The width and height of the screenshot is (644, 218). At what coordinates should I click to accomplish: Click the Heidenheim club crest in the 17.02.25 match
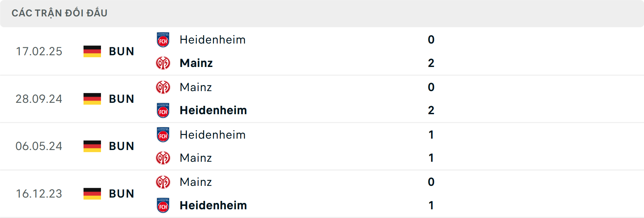(163, 40)
